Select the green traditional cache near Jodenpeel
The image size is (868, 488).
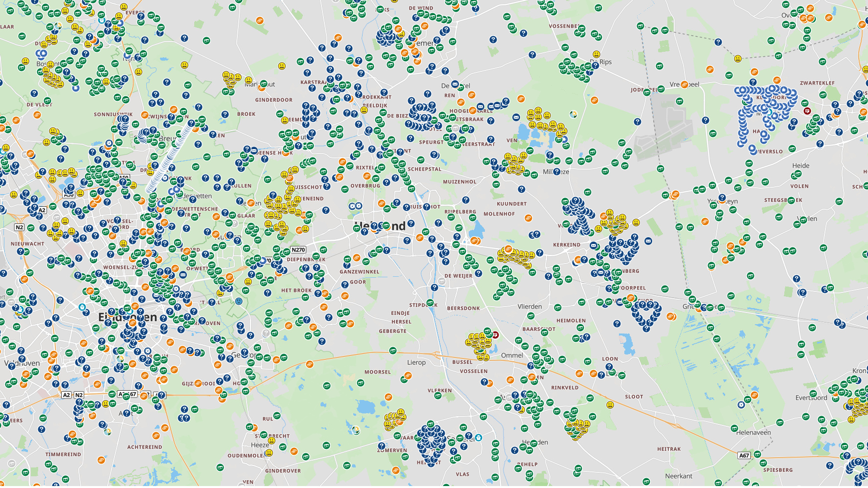[x=647, y=93]
